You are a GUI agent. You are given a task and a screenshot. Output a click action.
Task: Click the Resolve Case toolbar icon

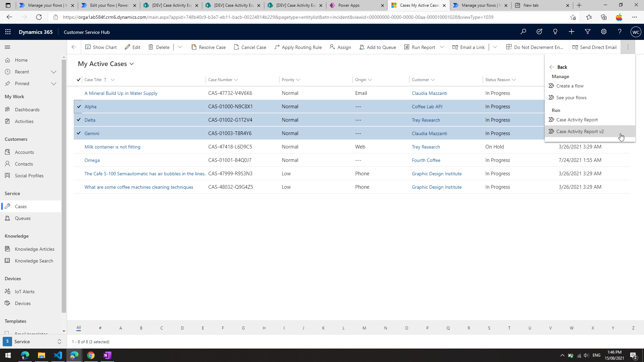194,47
